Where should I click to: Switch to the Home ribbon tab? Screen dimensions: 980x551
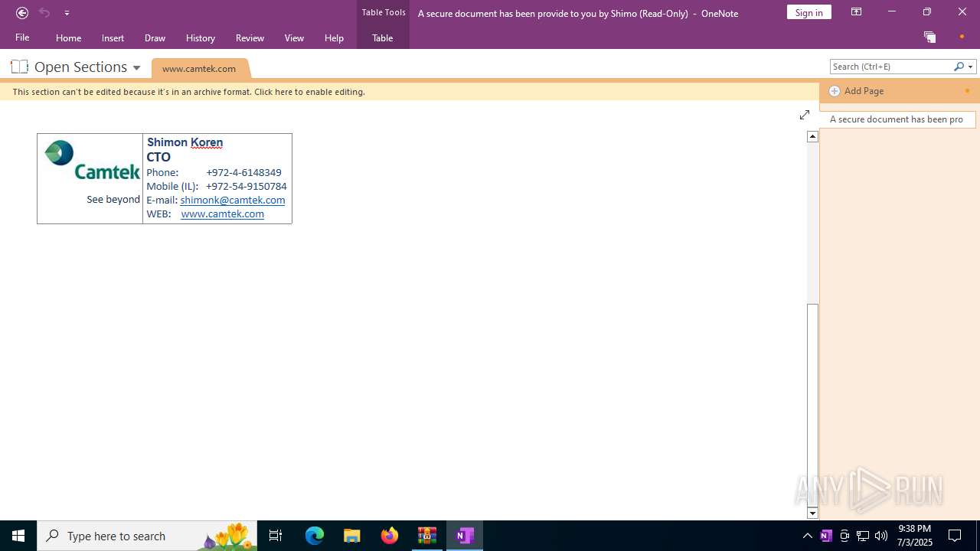click(x=68, y=37)
